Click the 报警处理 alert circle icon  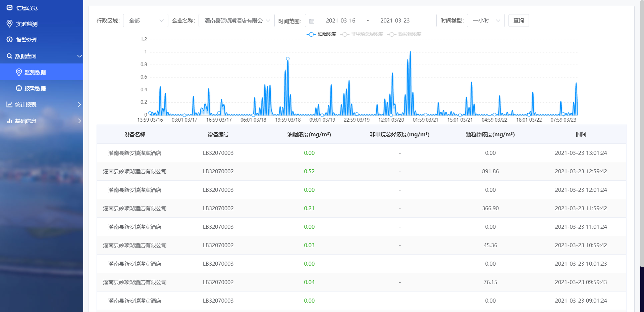(x=9, y=40)
